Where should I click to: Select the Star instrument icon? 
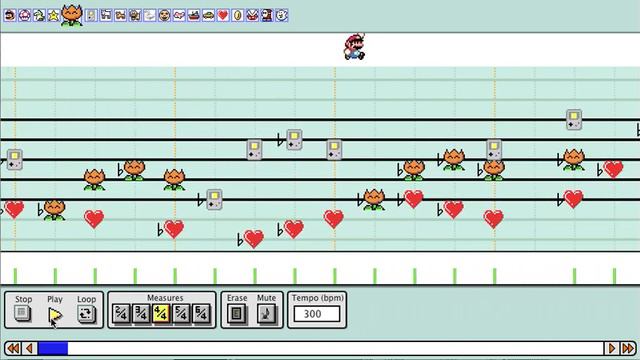[x=54, y=16]
